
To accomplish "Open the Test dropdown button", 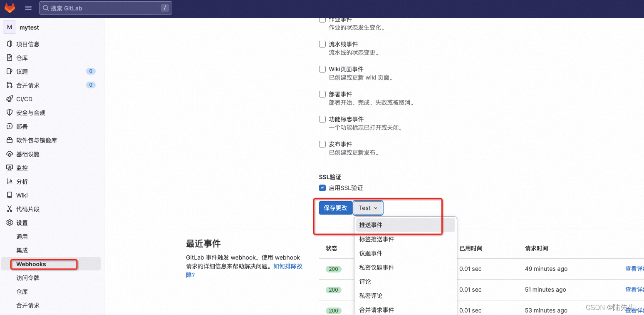I will click(x=368, y=207).
